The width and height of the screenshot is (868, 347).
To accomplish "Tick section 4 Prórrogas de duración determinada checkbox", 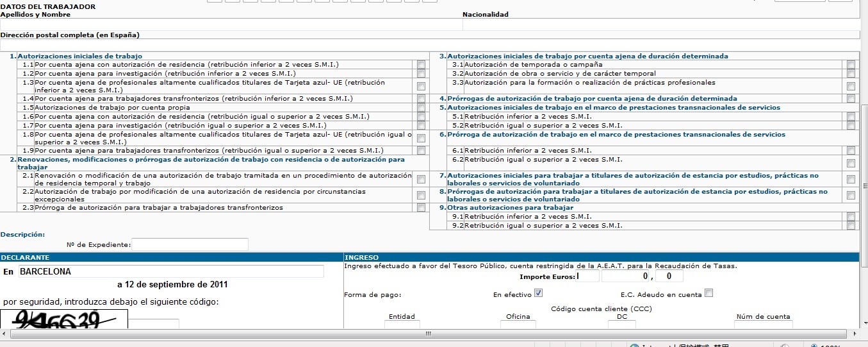I will 851,99.
